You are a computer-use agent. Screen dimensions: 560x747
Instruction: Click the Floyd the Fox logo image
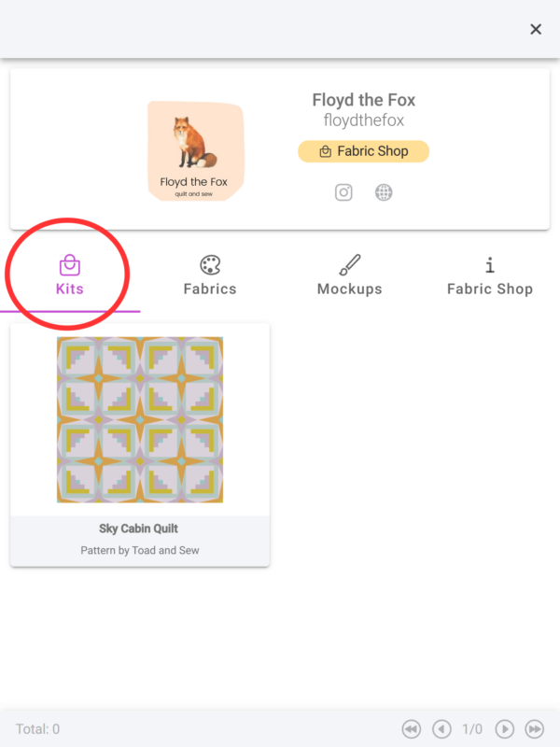[x=194, y=150]
